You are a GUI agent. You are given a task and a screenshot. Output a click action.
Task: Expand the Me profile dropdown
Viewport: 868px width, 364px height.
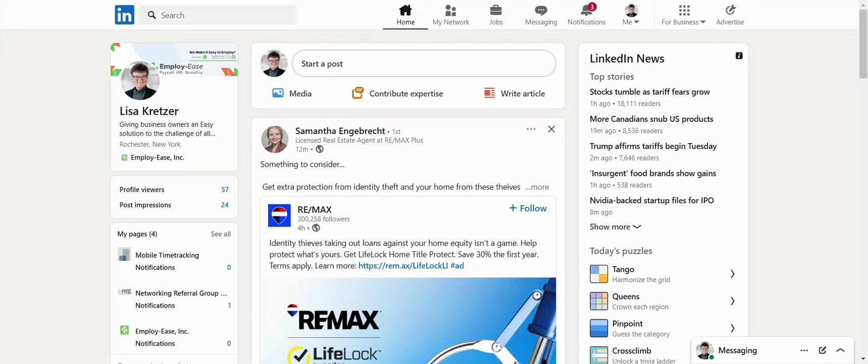[631, 15]
